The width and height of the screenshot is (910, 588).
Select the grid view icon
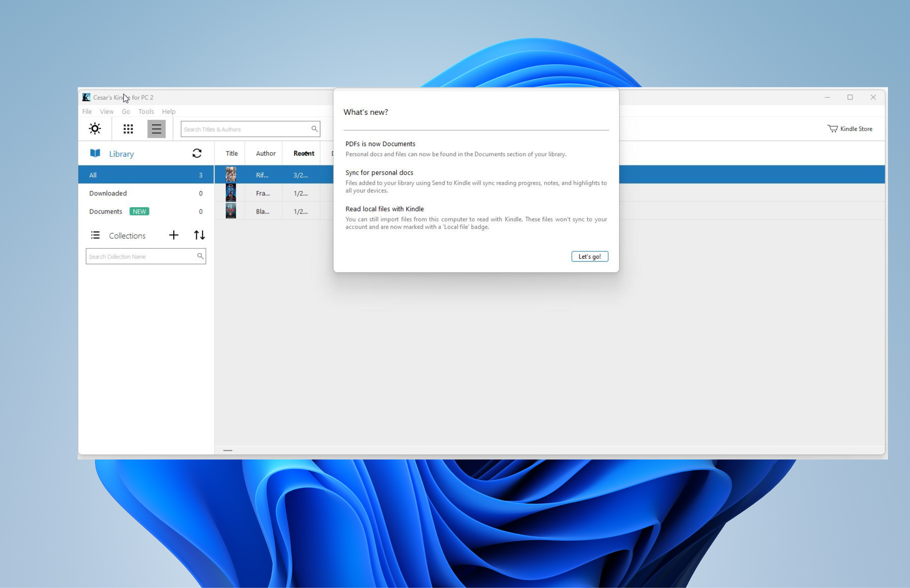(128, 129)
